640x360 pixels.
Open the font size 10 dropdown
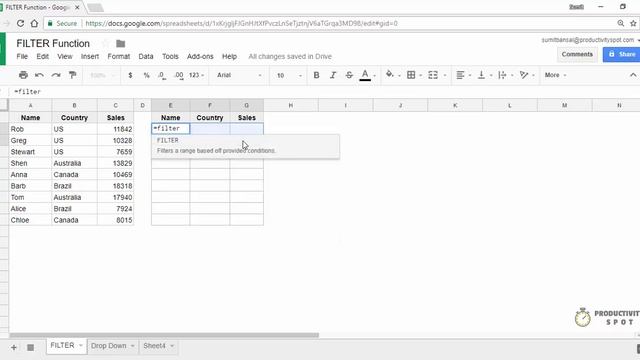pyautogui.click(x=289, y=75)
